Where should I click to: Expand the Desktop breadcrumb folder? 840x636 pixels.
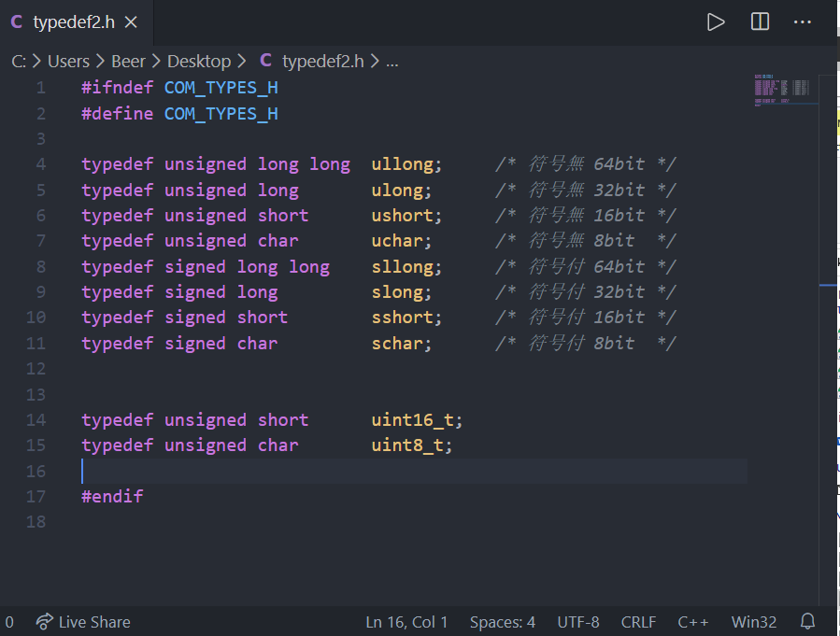pyautogui.click(x=198, y=61)
